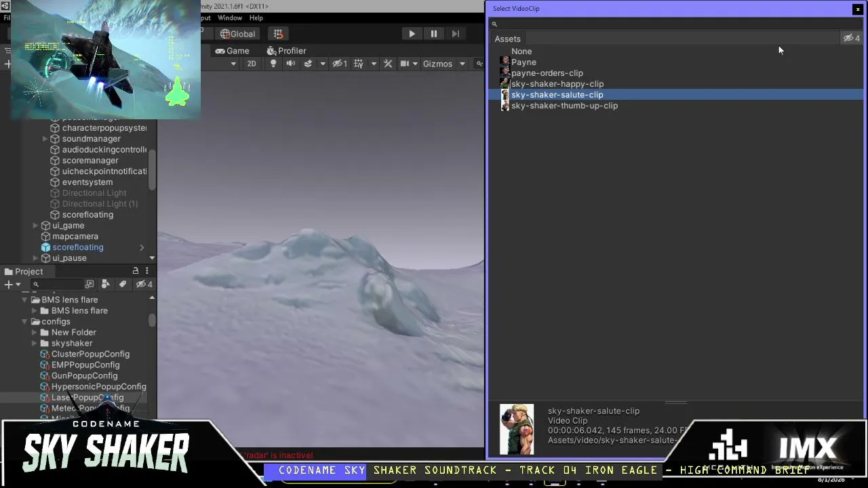The width and height of the screenshot is (868, 488).
Task: Toggle hidden packages eye in Select VideoClip
Action: tap(851, 39)
